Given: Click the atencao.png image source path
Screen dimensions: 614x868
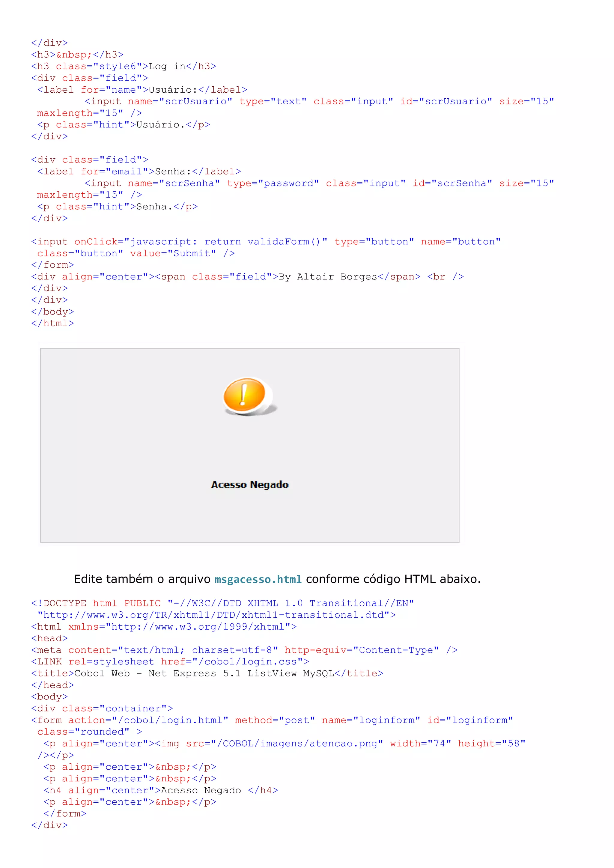Looking at the screenshot, I should tap(297, 743).
